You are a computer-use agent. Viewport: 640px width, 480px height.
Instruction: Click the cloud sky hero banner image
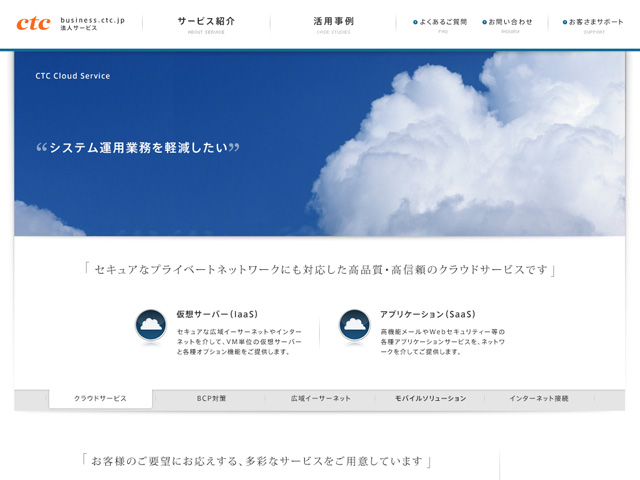click(x=320, y=143)
